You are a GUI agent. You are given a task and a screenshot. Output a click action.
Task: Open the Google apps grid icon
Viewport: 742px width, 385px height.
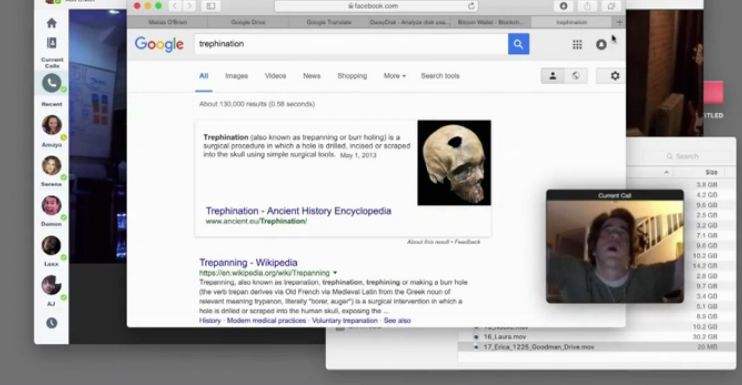coord(577,44)
